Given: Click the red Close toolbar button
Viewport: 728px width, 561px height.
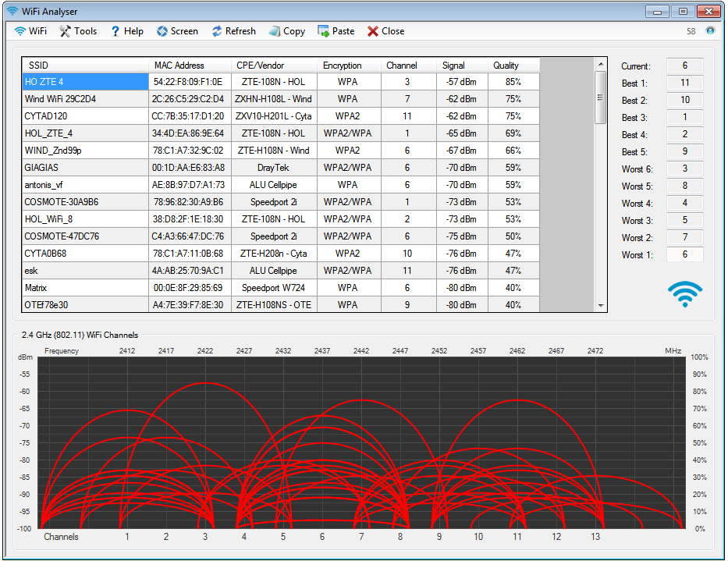Looking at the screenshot, I should (x=385, y=31).
